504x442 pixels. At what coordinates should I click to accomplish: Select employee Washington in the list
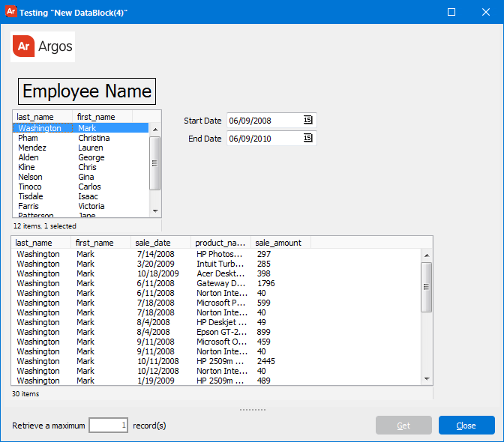click(81, 128)
